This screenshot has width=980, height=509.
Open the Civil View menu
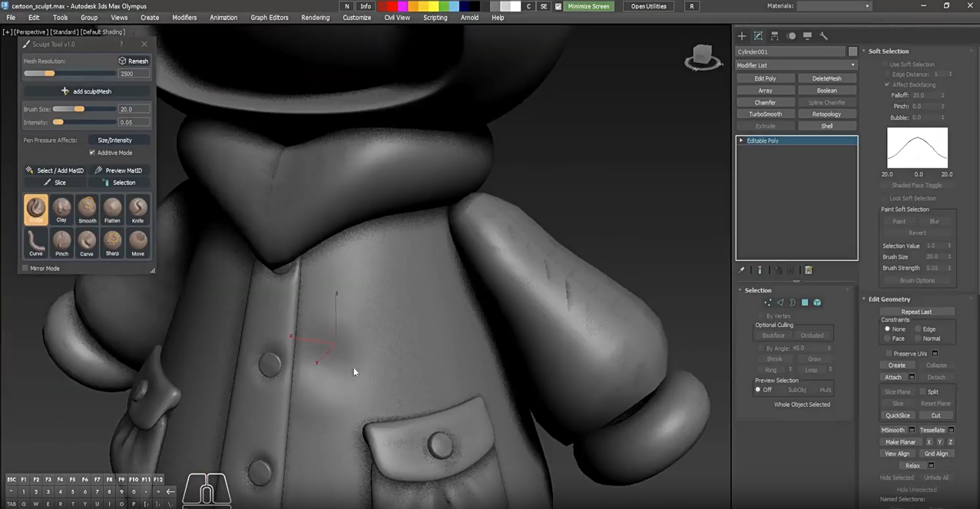coord(397,18)
